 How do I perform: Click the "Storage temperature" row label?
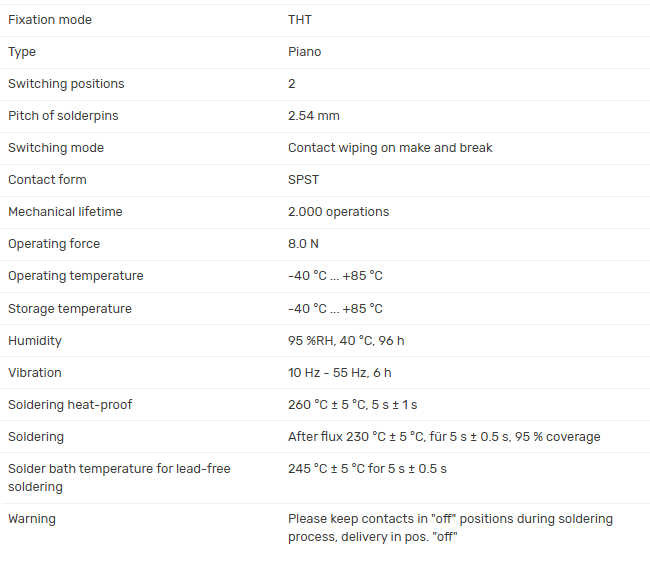coord(70,309)
